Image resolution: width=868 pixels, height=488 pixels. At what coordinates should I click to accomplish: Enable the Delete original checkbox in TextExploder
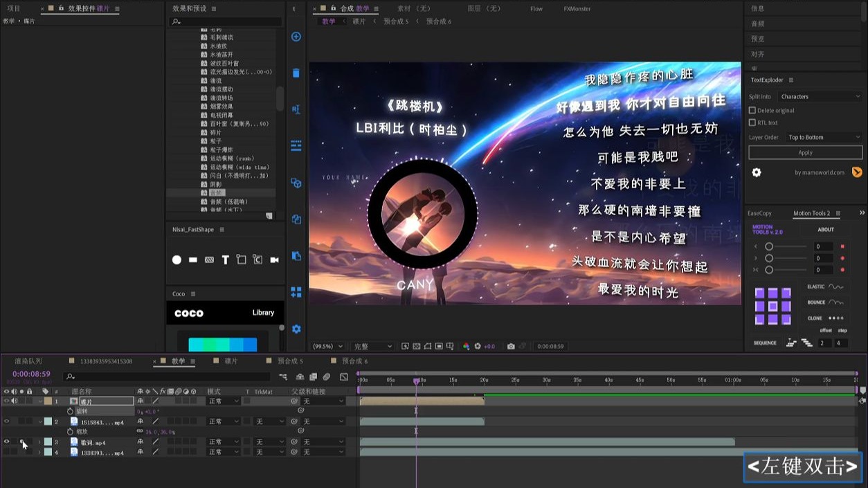coord(752,109)
